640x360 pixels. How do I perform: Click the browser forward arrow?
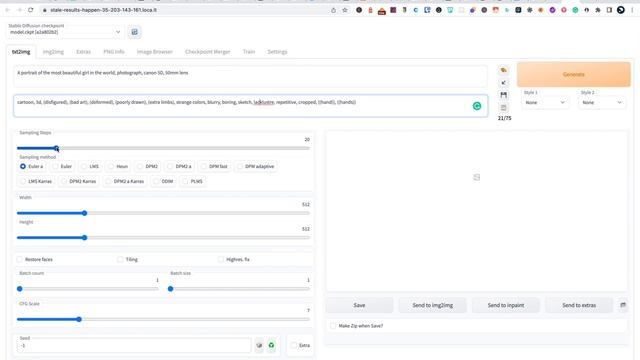[x=19, y=10]
